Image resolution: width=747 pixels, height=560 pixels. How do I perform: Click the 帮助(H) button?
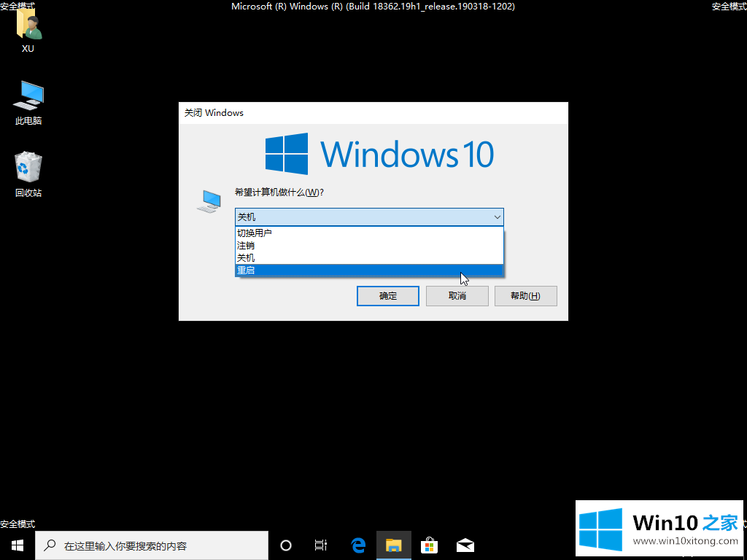[x=525, y=296]
